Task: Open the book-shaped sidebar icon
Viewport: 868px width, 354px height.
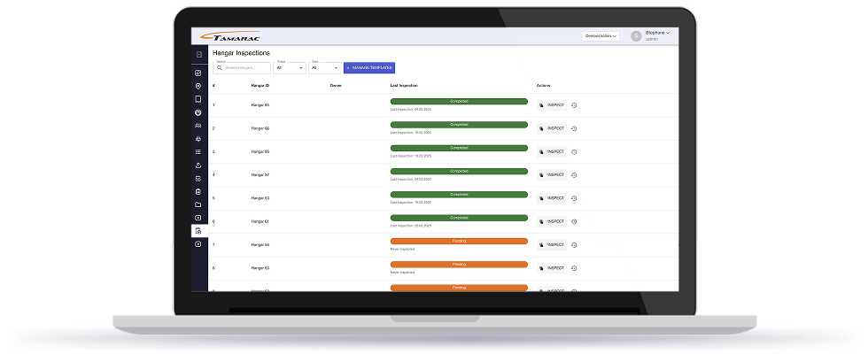Action: coord(198,99)
